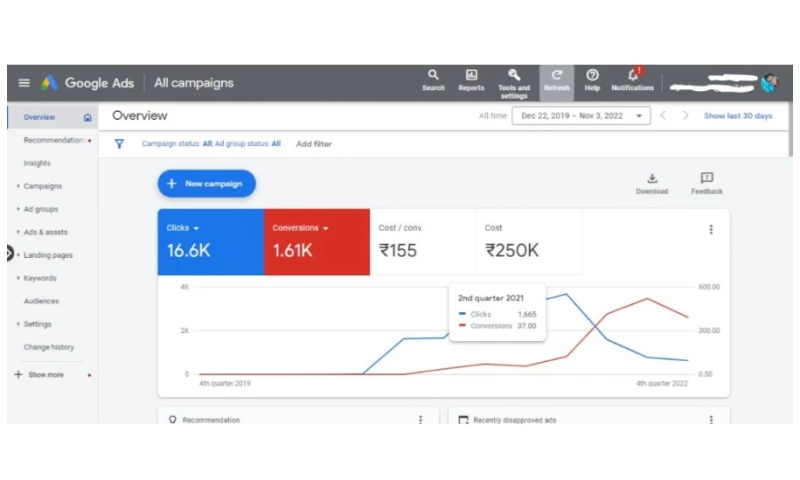Image resolution: width=800 pixels, height=480 pixels.
Task: Click the filter funnel icon
Action: (x=119, y=144)
